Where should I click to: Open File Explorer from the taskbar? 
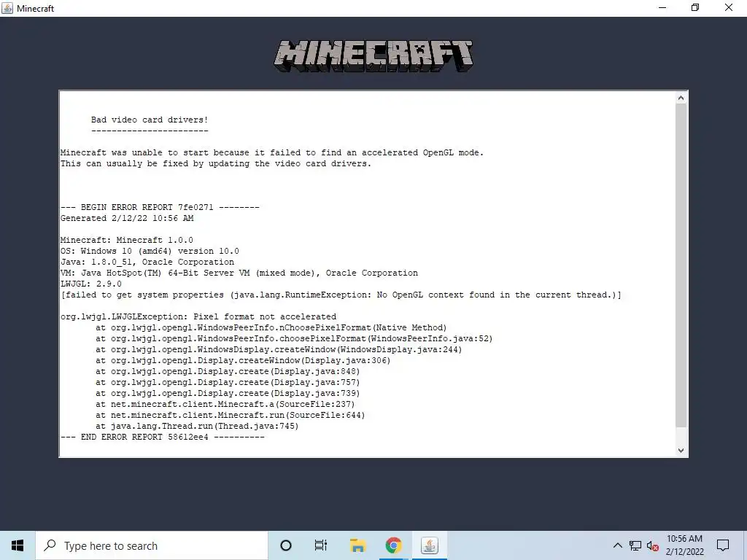[x=357, y=545]
